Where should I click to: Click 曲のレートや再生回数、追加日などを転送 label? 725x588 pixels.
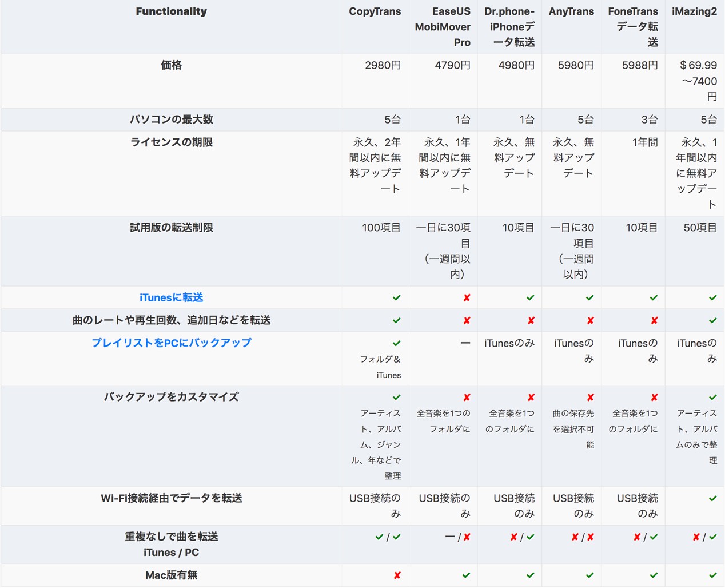point(171,320)
